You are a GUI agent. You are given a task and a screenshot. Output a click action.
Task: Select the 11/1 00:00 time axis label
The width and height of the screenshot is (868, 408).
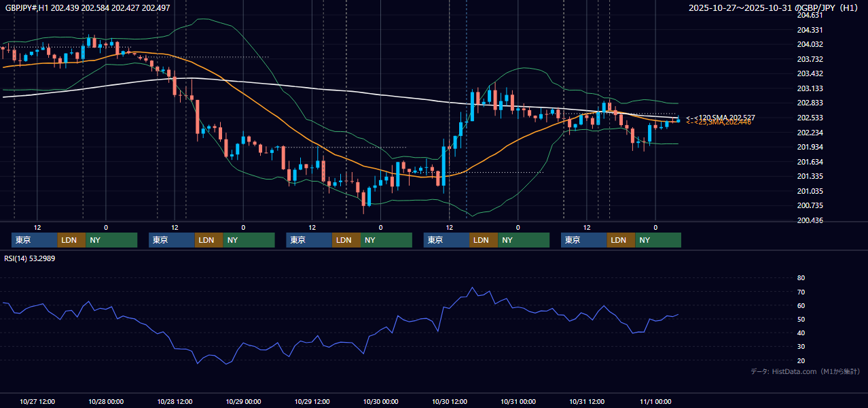pos(655,402)
